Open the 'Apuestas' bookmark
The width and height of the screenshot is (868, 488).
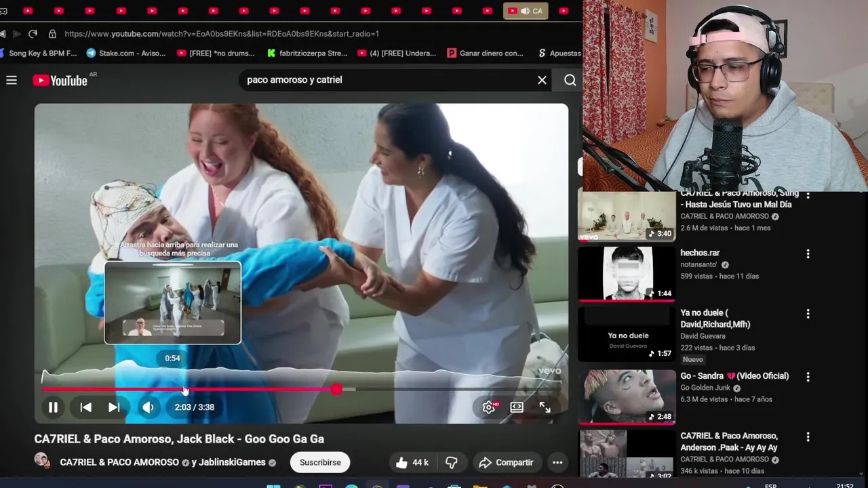559,53
